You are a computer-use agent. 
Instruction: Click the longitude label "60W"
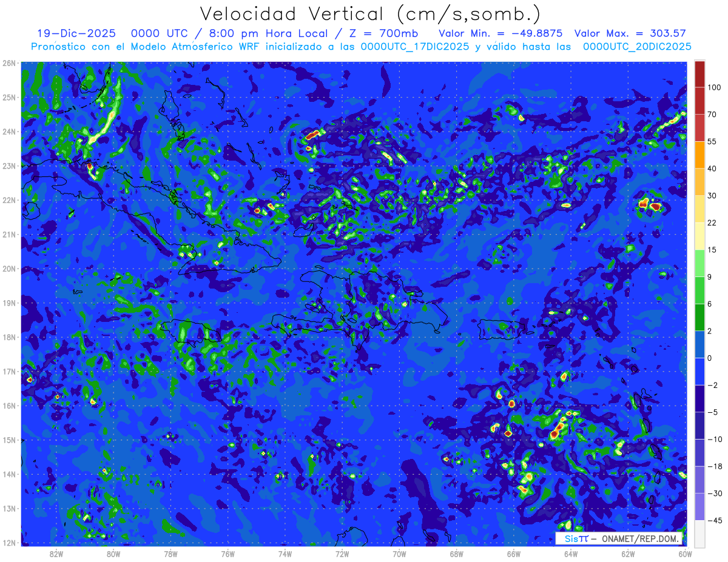tap(685, 554)
